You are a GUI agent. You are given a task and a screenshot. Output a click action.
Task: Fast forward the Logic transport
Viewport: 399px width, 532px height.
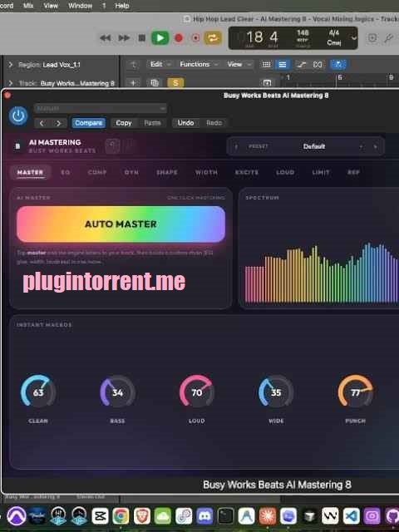124,37
